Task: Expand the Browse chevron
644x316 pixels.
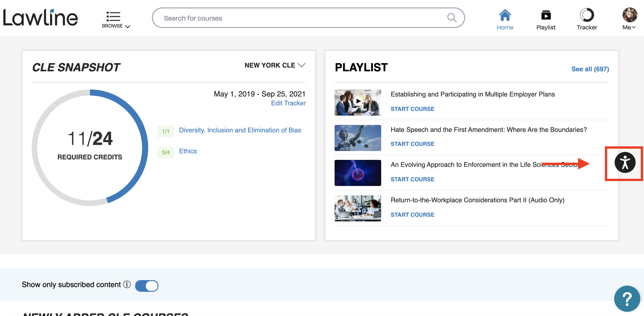Action: 128,27
